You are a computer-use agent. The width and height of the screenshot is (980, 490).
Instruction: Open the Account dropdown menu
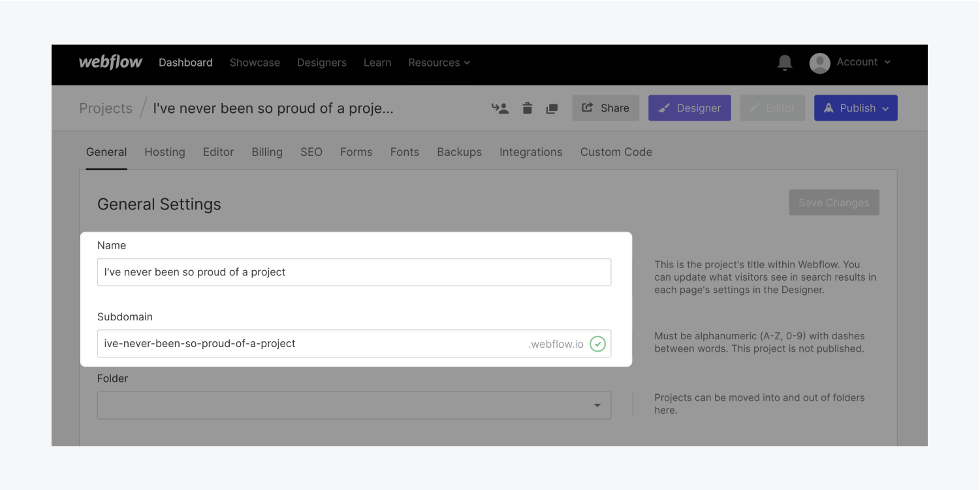click(863, 62)
